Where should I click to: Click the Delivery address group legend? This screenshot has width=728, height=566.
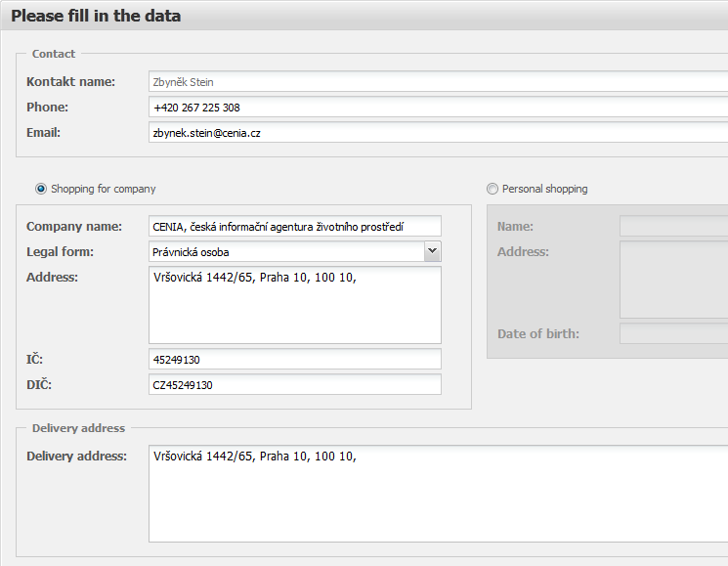78,428
